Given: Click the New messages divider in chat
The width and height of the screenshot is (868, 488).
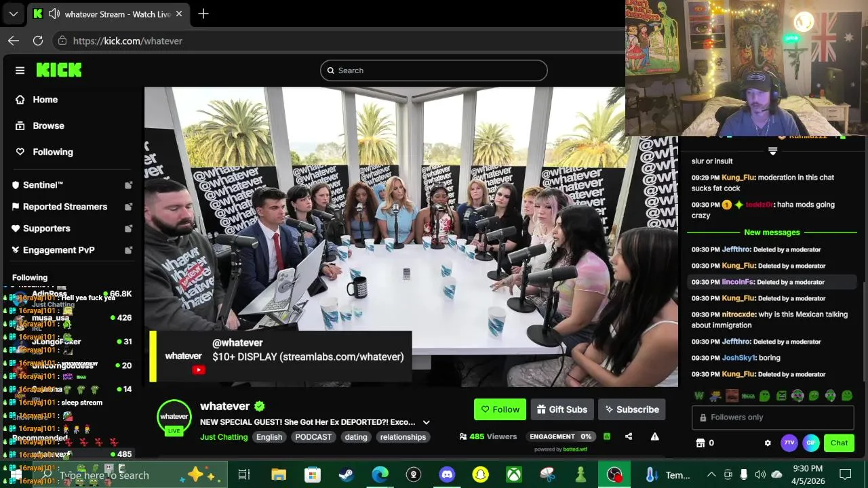Looking at the screenshot, I should pyautogui.click(x=772, y=232).
